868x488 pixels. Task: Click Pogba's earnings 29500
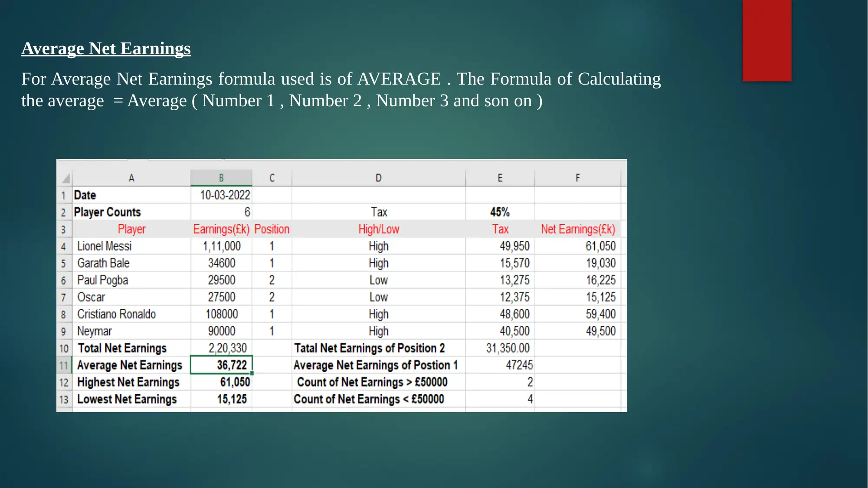tap(222, 280)
